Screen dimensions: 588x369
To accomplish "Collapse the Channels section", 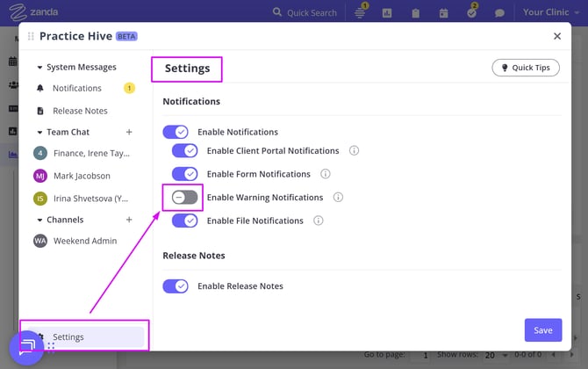I will click(x=39, y=220).
